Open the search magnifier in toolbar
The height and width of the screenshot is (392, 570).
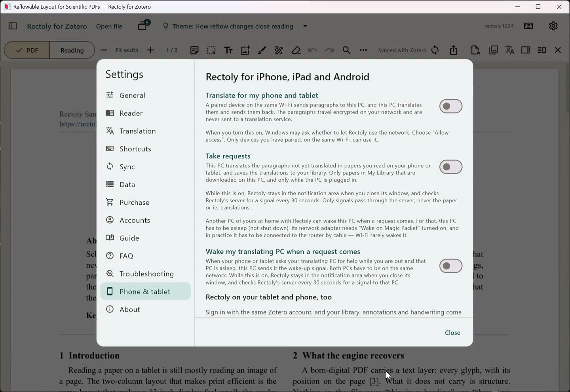tap(346, 50)
